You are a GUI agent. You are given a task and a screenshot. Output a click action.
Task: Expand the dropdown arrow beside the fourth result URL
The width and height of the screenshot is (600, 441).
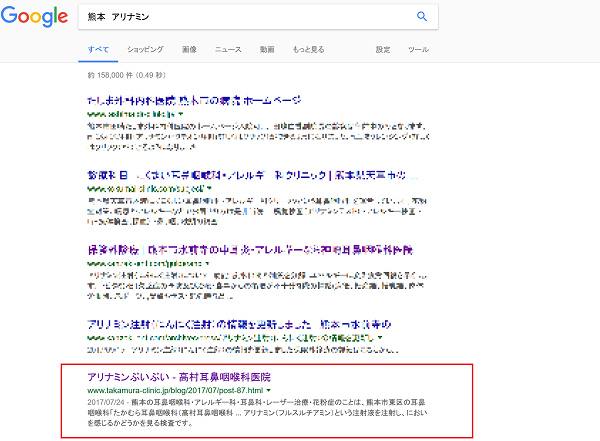coord(380,338)
